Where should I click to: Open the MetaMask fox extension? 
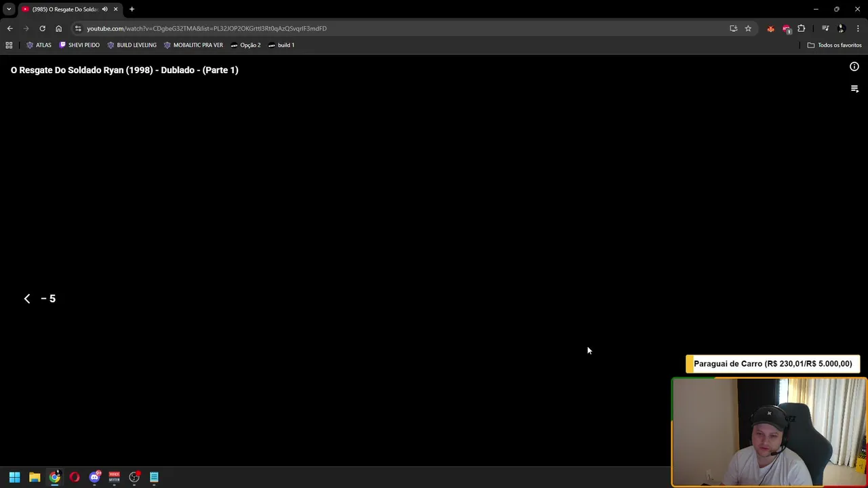point(770,28)
